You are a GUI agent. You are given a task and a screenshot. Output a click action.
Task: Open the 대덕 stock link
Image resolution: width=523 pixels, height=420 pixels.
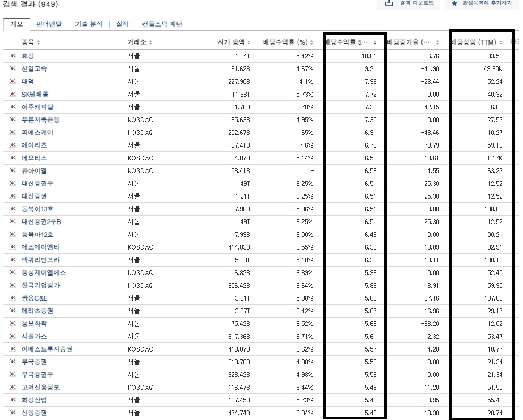[x=28, y=81]
